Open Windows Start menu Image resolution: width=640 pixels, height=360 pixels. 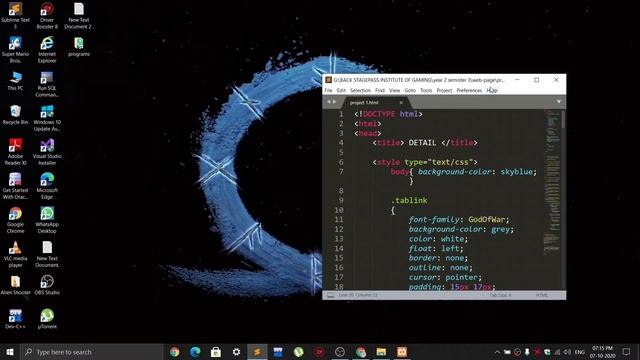pos(10,351)
